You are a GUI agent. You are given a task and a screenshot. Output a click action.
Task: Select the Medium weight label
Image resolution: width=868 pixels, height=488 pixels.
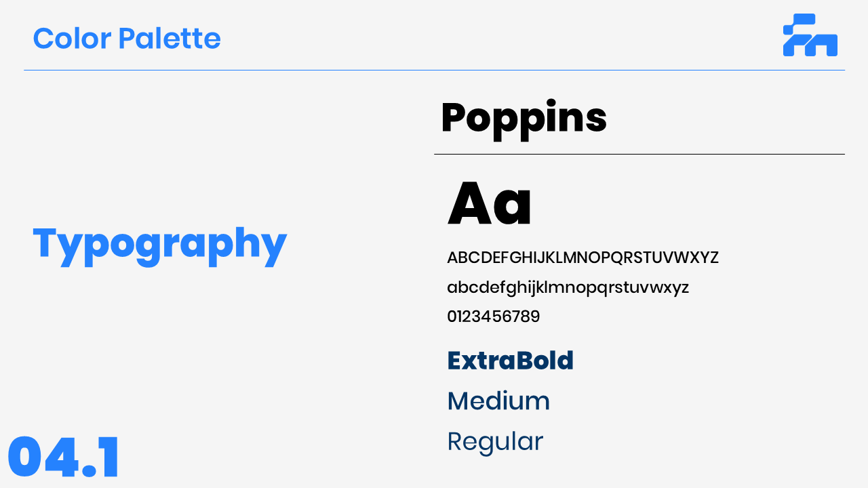[x=498, y=401]
